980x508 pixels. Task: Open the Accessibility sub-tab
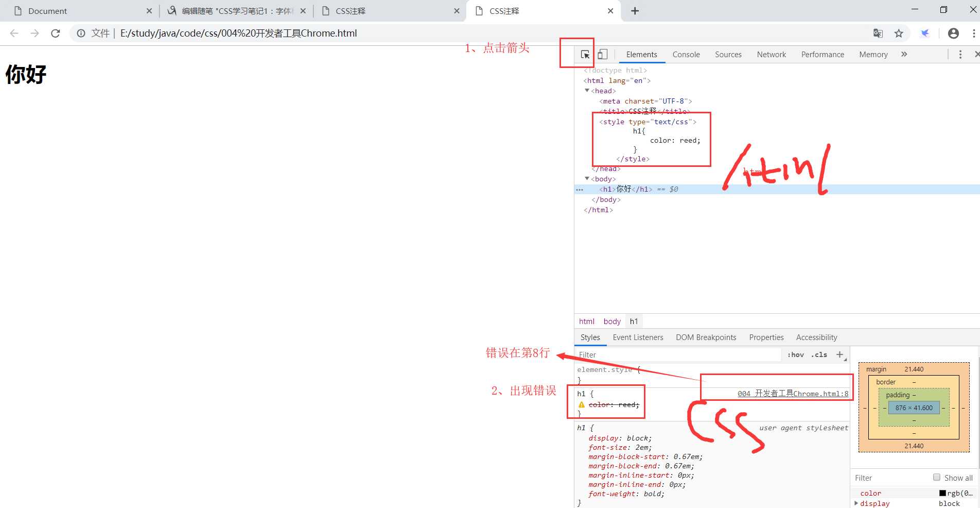(817, 337)
